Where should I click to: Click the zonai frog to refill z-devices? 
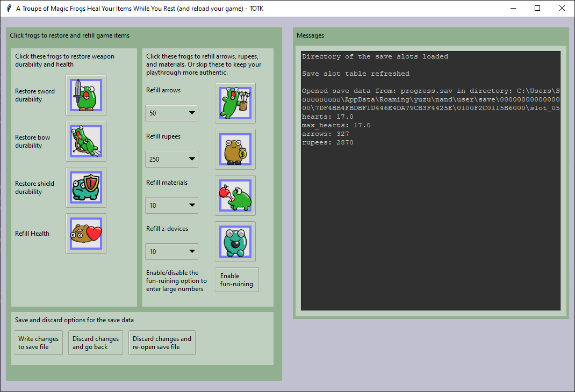coord(235,241)
